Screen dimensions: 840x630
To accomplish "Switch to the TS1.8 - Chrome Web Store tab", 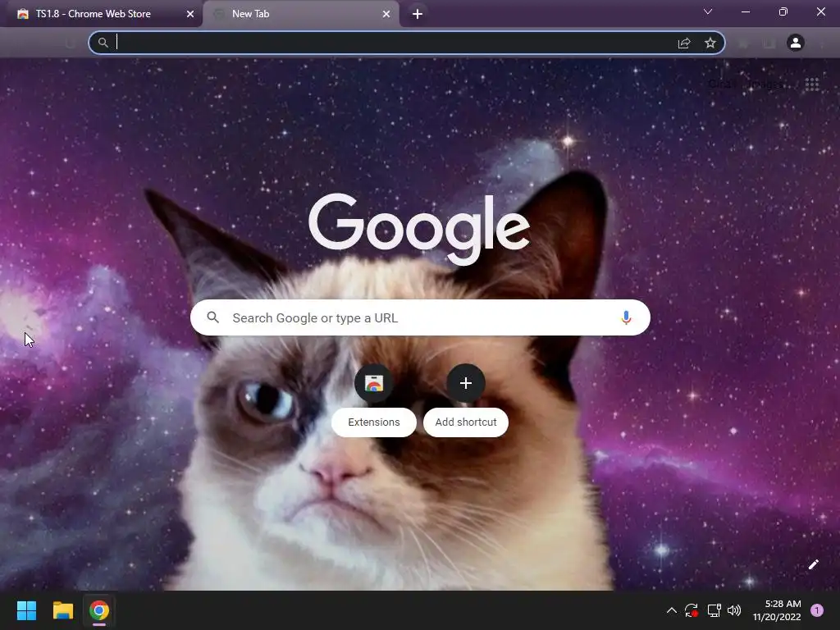I will click(102, 14).
